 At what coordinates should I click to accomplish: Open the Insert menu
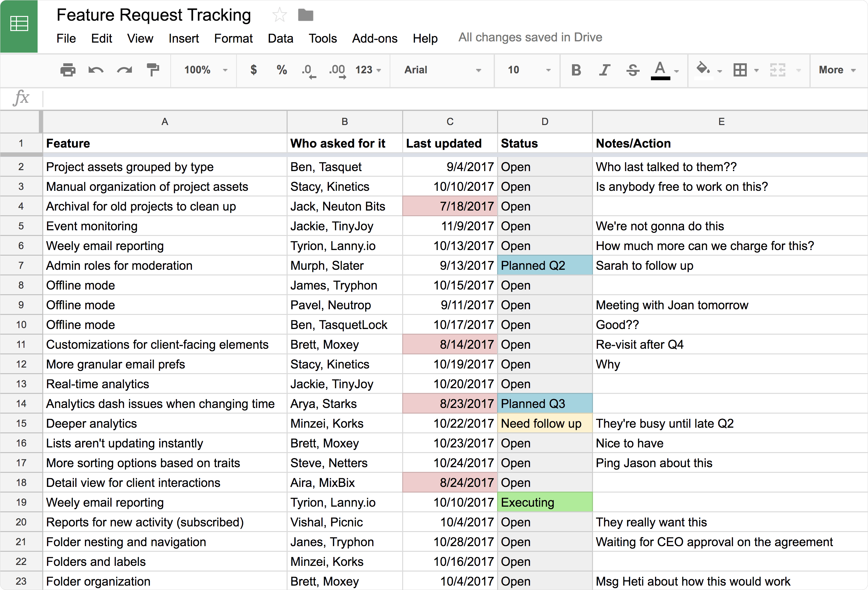pyautogui.click(x=184, y=39)
